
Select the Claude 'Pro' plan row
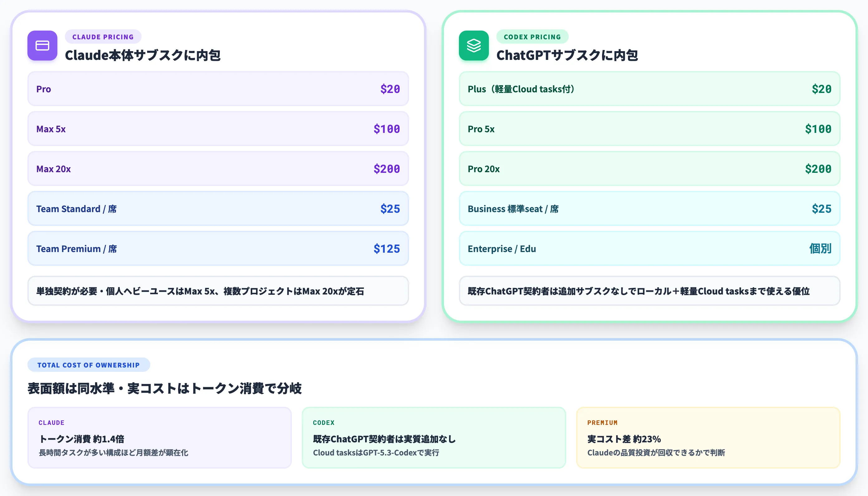(x=218, y=89)
